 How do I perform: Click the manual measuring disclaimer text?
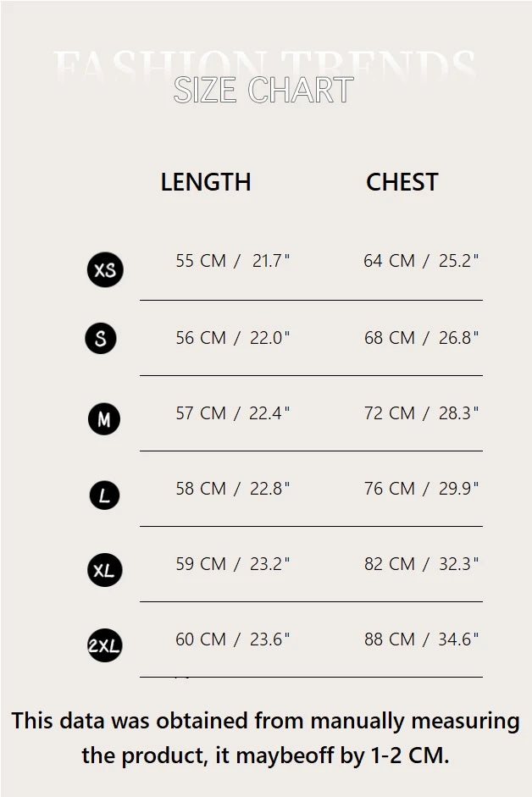[x=265, y=737]
